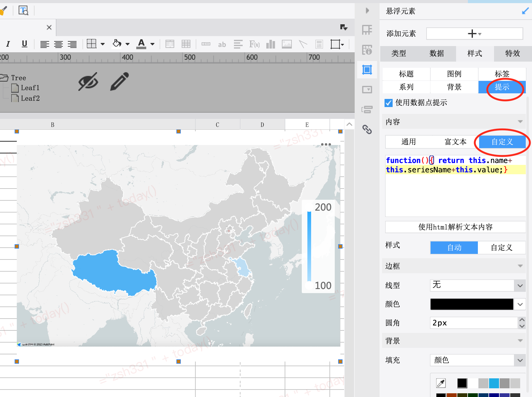Screen dimensions: 532x397
Task: Open the widget settings sidebar icon
Action: 367,90
